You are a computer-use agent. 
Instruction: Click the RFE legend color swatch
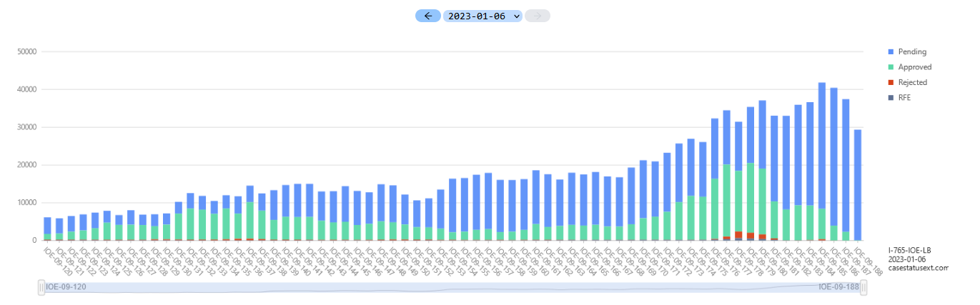pyautogui.click(x=890, y=98)
